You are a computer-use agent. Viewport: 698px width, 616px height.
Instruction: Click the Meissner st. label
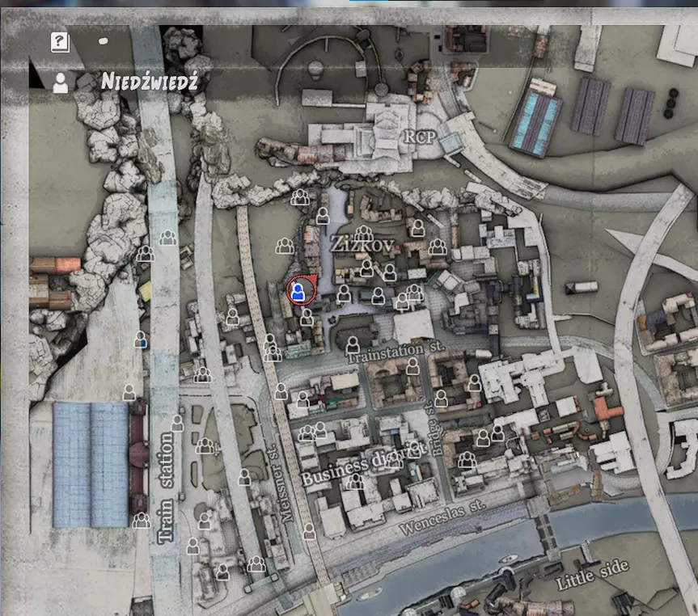[279, 483]
